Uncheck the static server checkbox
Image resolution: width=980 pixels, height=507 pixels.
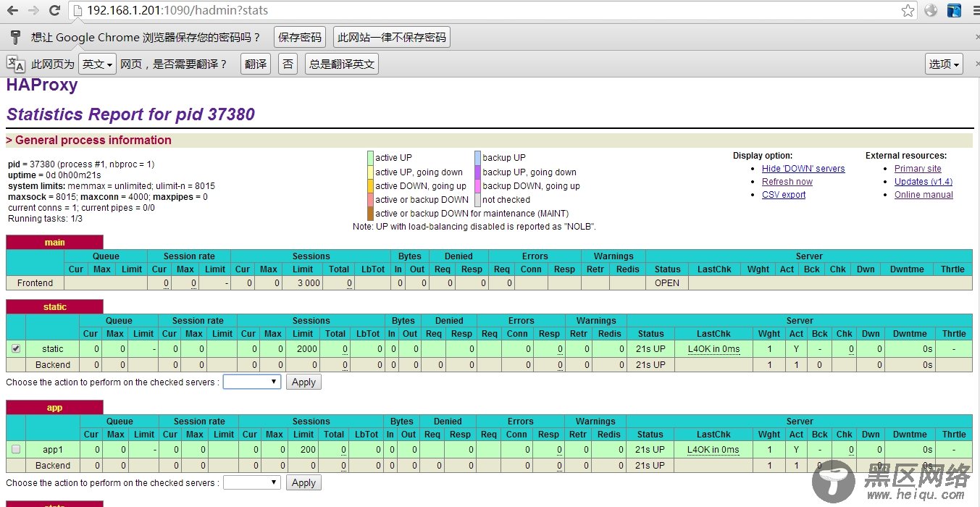tap(16, 348)
